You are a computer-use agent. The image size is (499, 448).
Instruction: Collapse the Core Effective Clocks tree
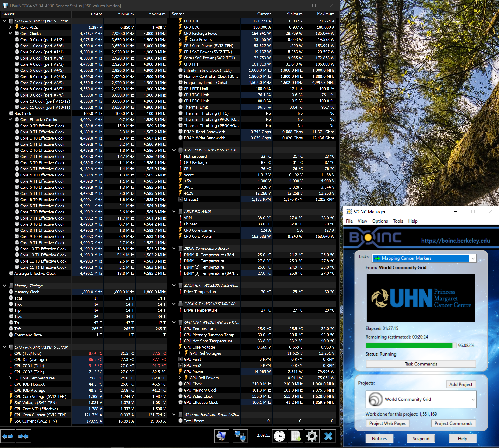coord(10,120)
